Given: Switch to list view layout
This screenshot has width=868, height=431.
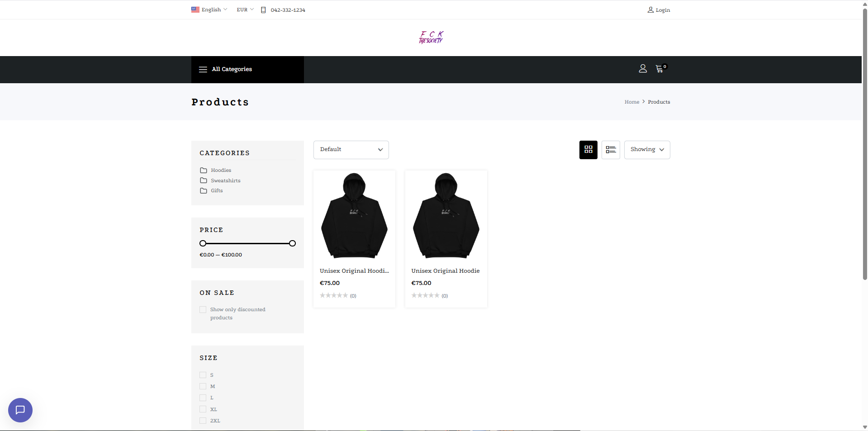Looking at the screenshot, I should (x=611, y=150).
